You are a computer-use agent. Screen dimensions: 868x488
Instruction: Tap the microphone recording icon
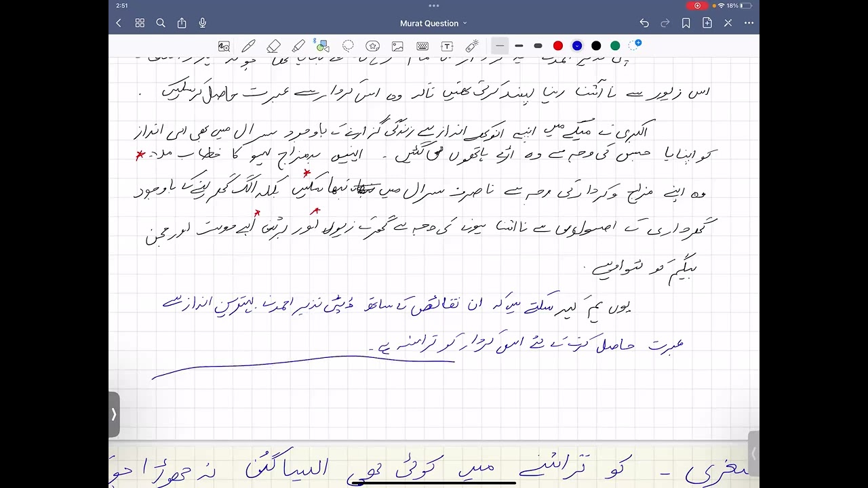pos(202,23)
